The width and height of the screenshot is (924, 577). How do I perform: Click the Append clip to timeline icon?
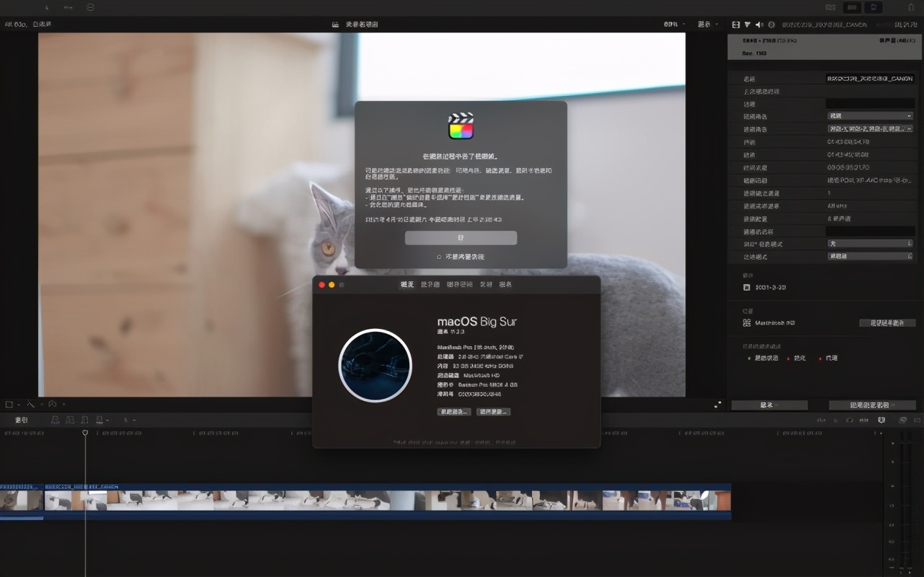pos(86,420)
